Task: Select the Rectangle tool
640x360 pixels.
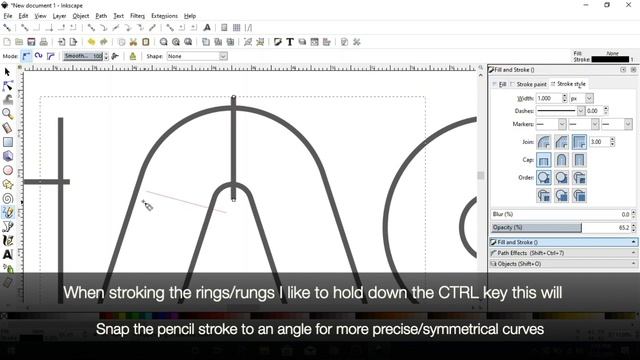Action: point(7,142)
